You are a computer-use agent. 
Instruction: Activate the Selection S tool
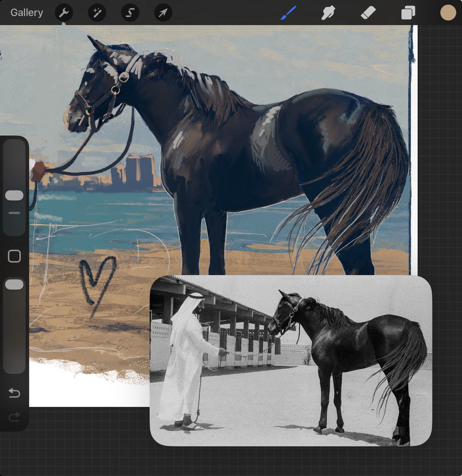tap(130, 13)
